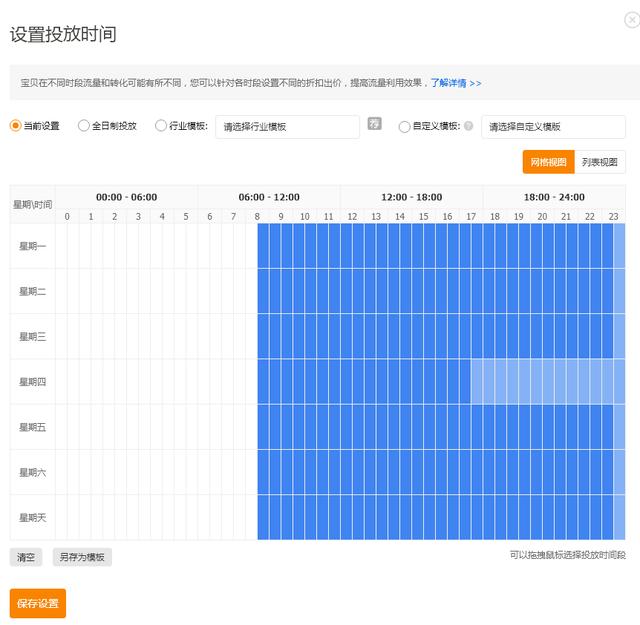The image size is (640, 625).
Task: Expand the 请选择自定义模板 dropdown
Action: click(x=553, y=127)
